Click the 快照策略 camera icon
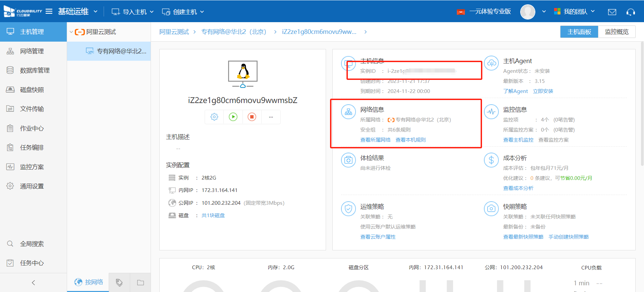The height and width of the screenshot is (292, 644). (x=491, y=209)
